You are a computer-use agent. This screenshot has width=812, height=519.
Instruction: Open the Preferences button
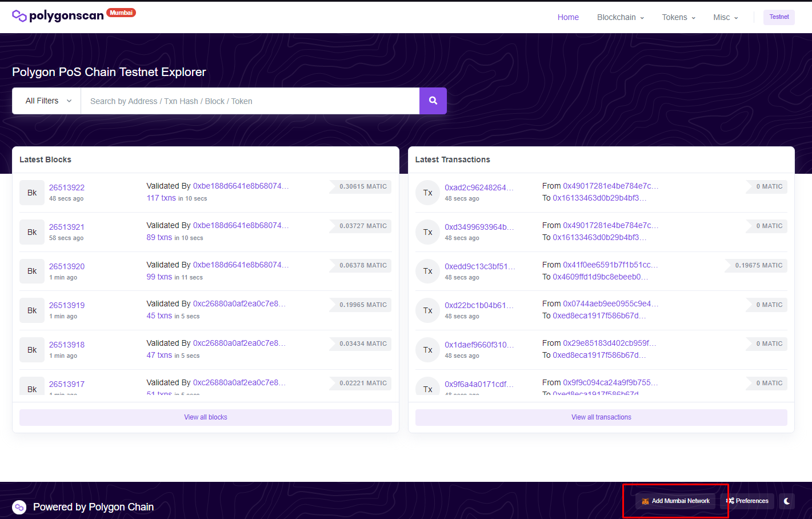pyautogui.click(x=747, y=501)
